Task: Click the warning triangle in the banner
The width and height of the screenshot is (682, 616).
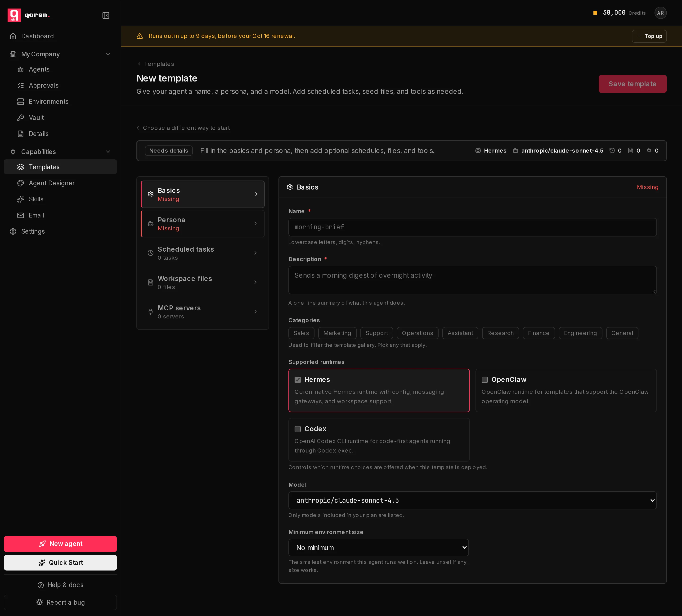Action: click(140, 36)
